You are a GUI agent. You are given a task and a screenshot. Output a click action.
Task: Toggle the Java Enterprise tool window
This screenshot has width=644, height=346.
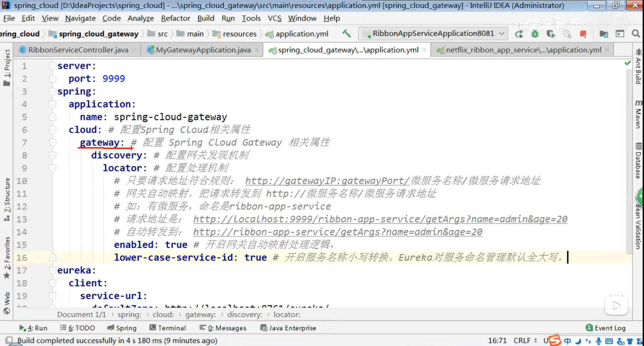click(x=288, y=328)
